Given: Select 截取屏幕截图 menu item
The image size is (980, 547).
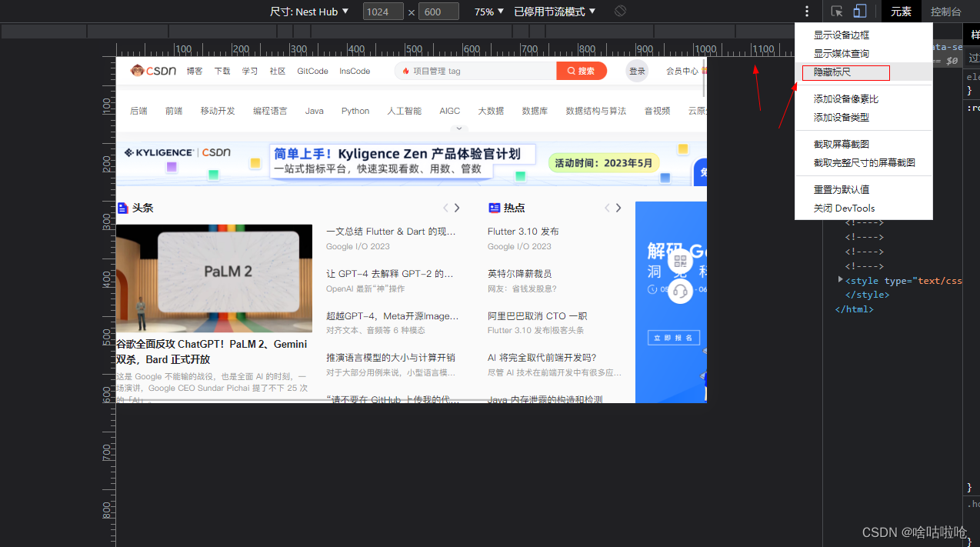Looking at the screenshot, I should tap(864, 144).
